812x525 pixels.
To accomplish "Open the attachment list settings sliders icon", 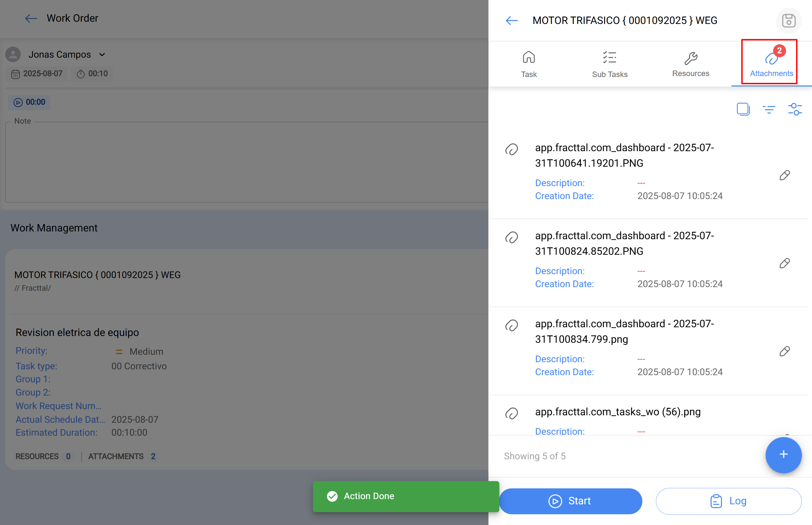I will [x=795, y=109].
